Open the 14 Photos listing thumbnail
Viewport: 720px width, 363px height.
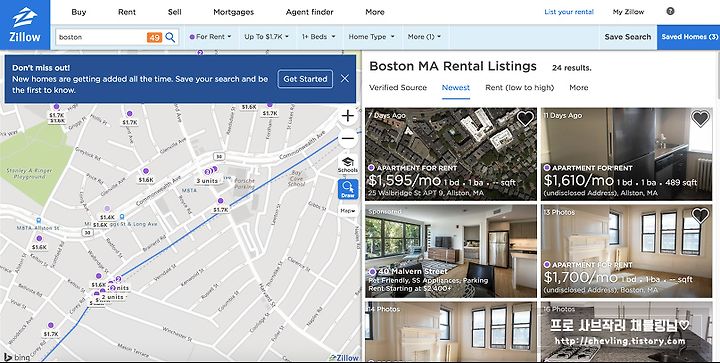click(450, 331)
